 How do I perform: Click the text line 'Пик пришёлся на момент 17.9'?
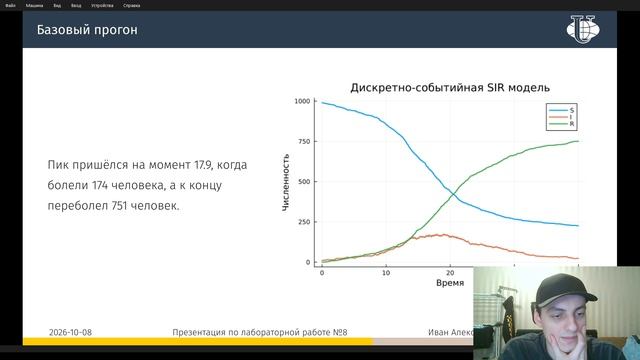pos(130,165)
